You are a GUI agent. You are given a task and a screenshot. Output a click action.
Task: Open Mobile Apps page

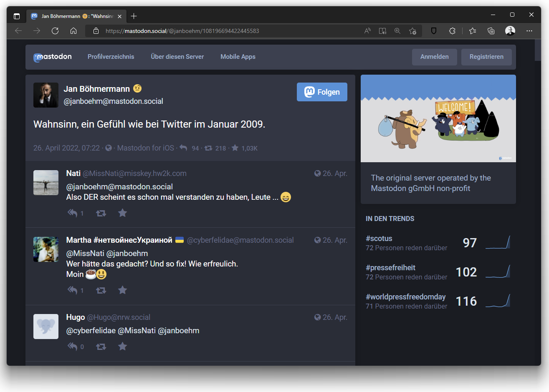click(x=238, y=57)
